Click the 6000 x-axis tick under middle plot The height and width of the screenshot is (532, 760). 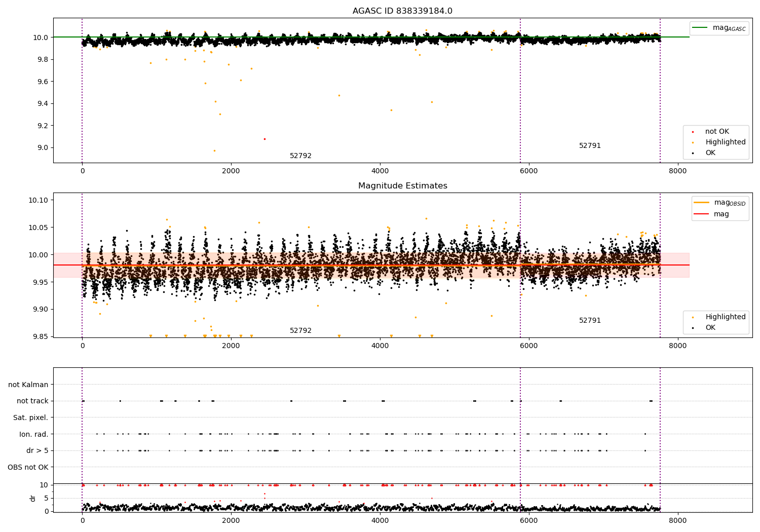pos(528,346)
